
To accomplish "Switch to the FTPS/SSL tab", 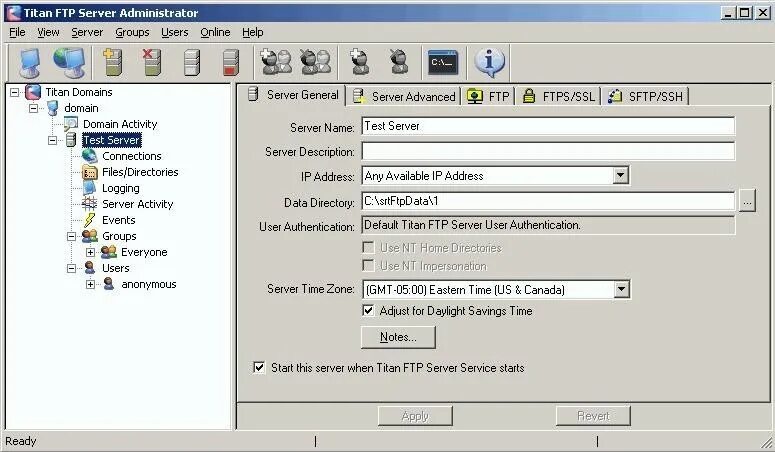I will (559, 96).
